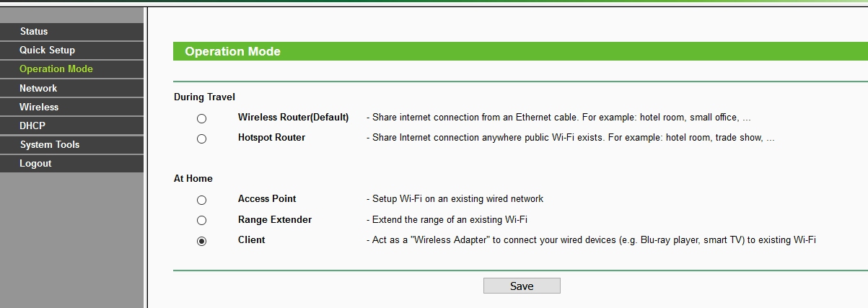Go to the DHCP settings menu
This screenshot has width=868, height=308.
click(x=71, y=126)
